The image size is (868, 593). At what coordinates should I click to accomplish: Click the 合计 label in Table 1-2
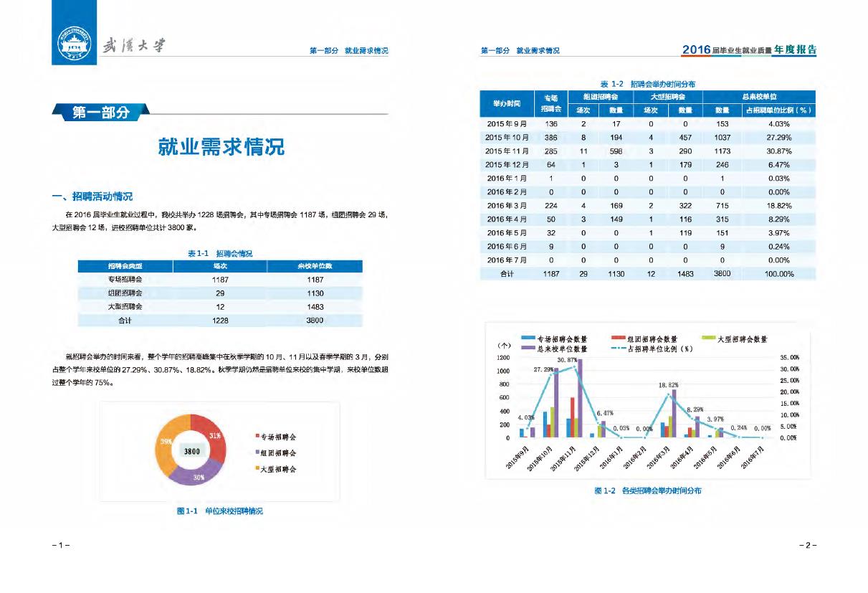tap(507, 273)
